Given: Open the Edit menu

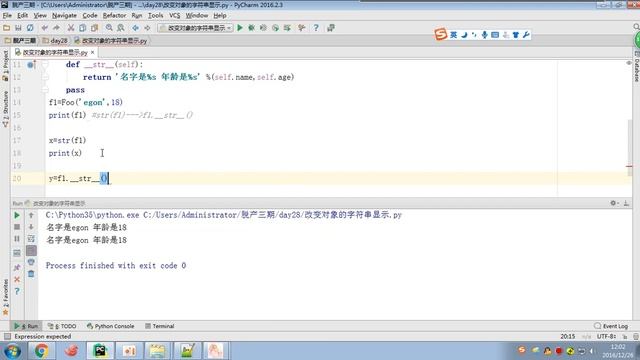Looking at the screenshot, I should [22, 16].
